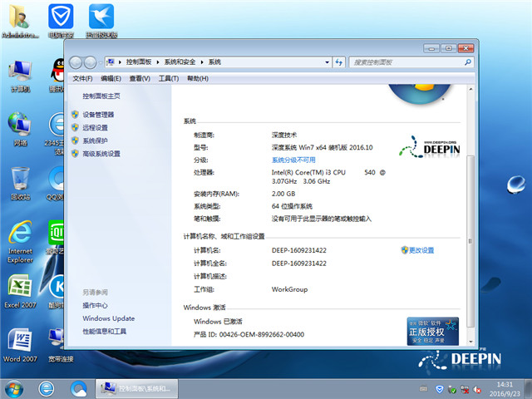Viewport: 532px width, 399px height.
Task: Launch the blue bird app desktop icon
Action: (x=101, y=20)
